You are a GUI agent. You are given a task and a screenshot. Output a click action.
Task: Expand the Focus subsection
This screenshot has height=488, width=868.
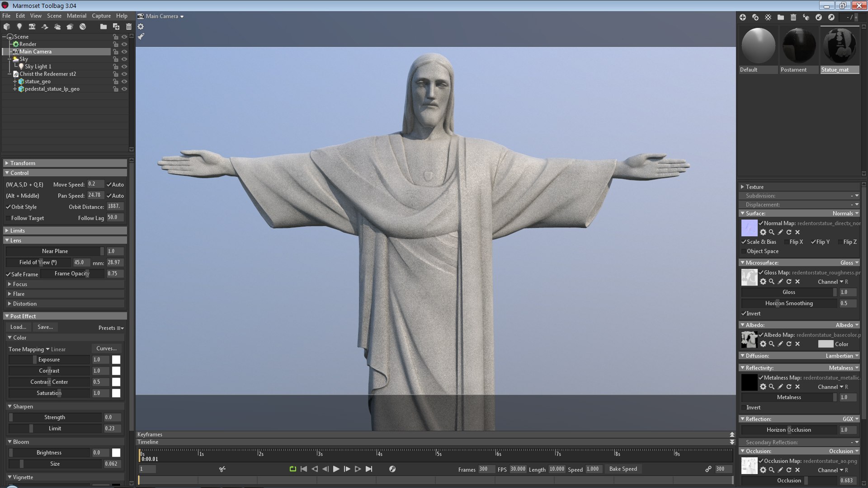click(66, 284)
